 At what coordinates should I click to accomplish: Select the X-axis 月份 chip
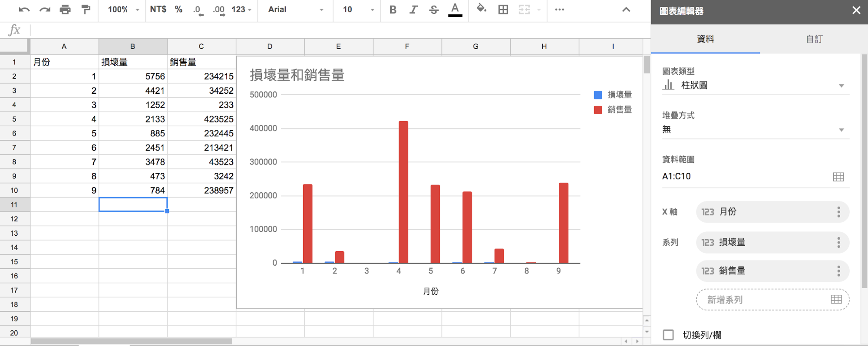pyautogui.click(x=772, y=212)
